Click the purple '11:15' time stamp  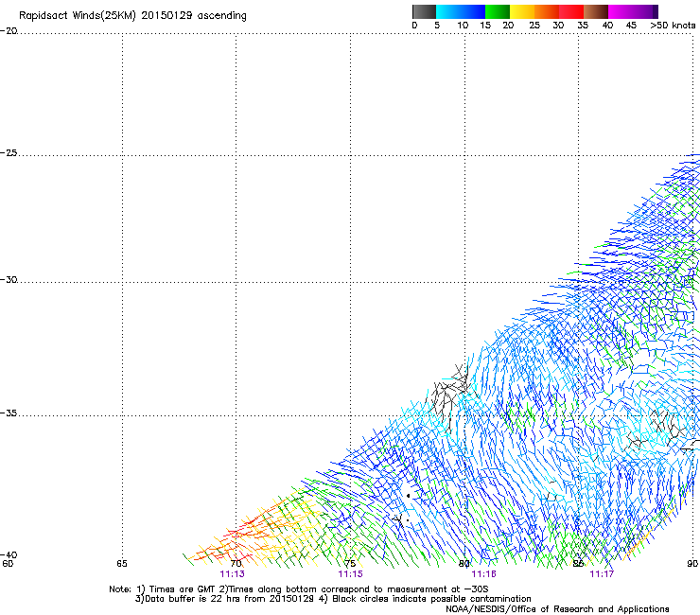(x=350, y=574)
